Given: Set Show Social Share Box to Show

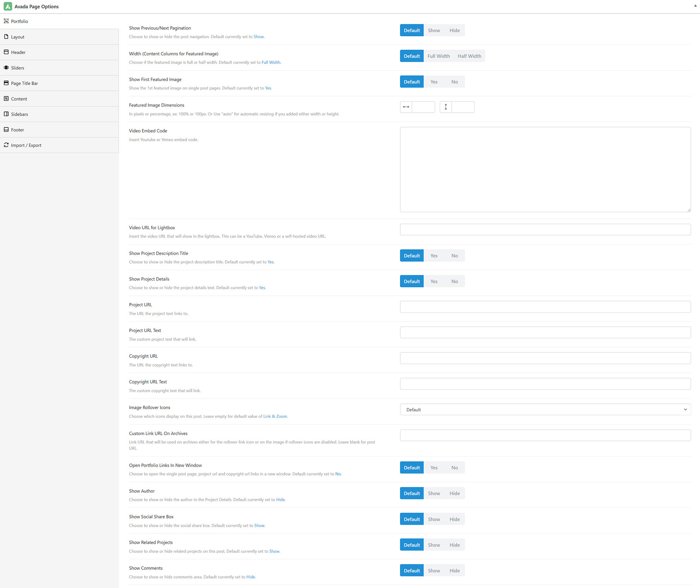Looking at the screenshot, I should (x=434, y=519).
